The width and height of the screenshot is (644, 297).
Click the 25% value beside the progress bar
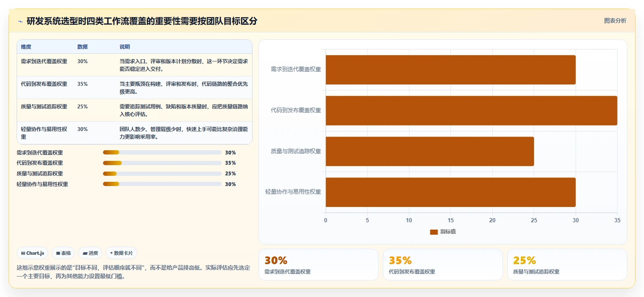click(x=230, y=174)
